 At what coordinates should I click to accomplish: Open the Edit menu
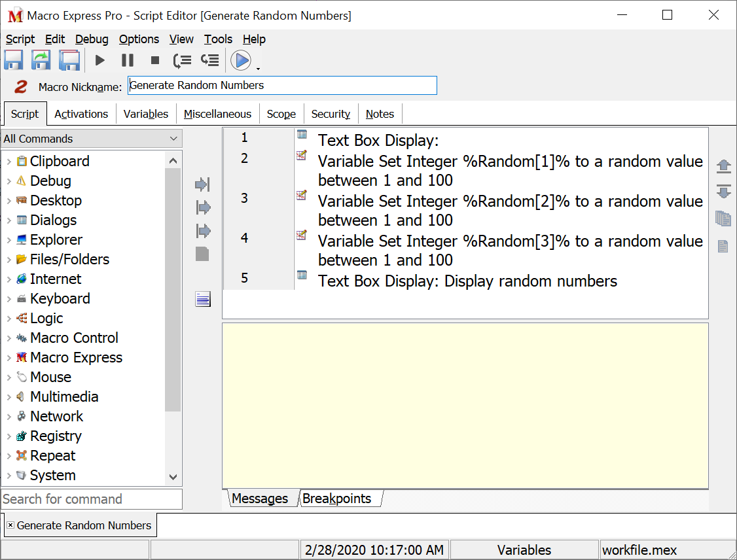click(x=55, y=39)
